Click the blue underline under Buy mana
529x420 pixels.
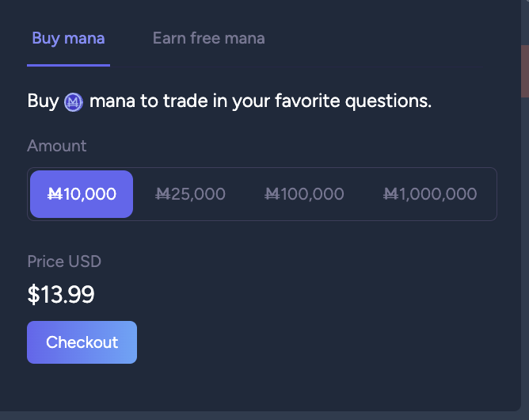68,65
